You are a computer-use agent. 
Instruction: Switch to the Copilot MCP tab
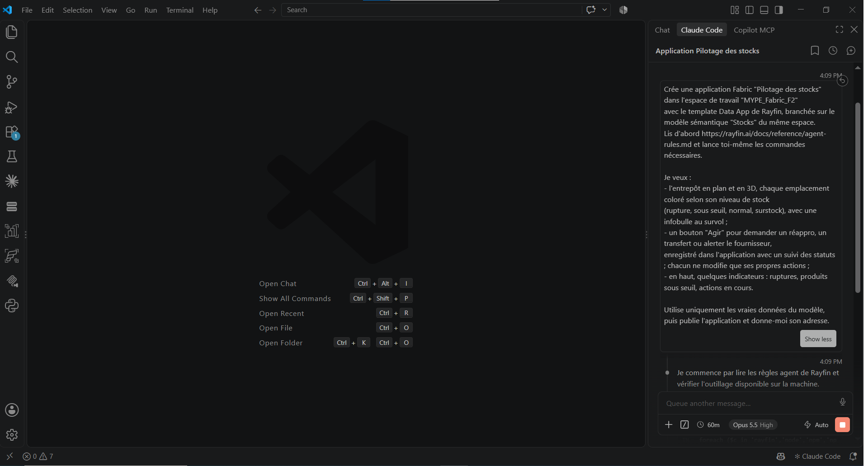[x=754, y=30]
